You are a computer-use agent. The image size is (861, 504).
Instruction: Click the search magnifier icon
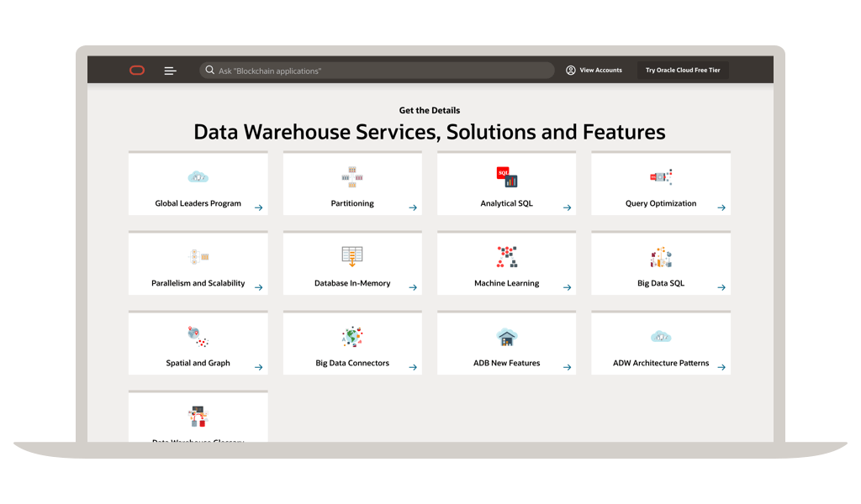point(209,71)
